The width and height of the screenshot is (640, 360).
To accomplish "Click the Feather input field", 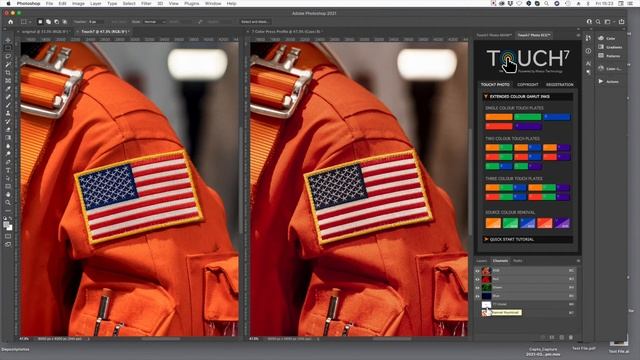I will pos(95,22).
